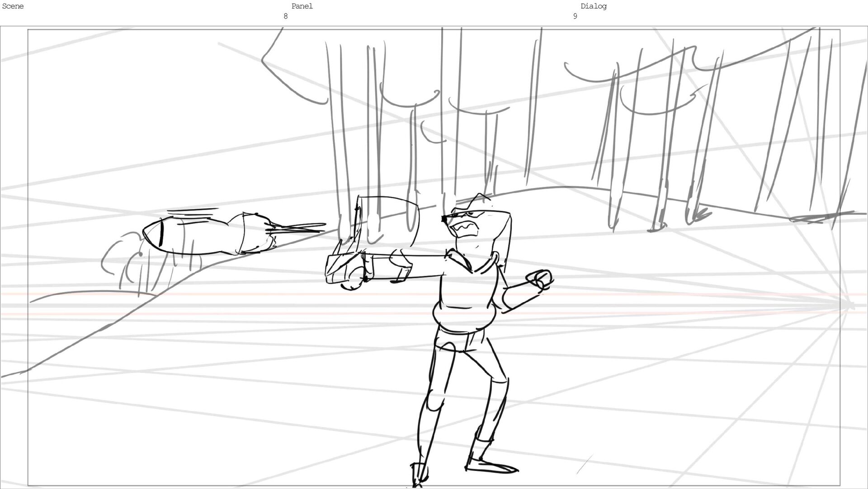The image size is (868, 489).
Task: Select the character's flat front shoe
Action: 492,466
